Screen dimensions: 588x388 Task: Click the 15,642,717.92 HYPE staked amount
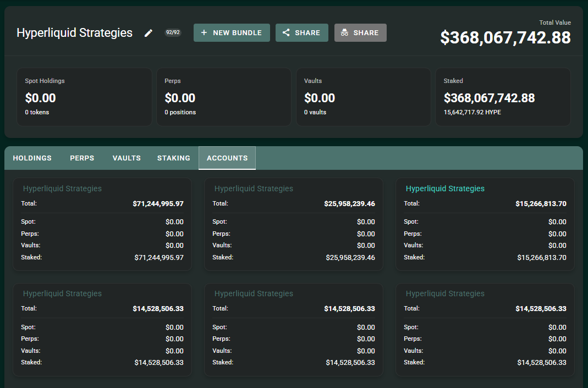[x=472, y=112]
